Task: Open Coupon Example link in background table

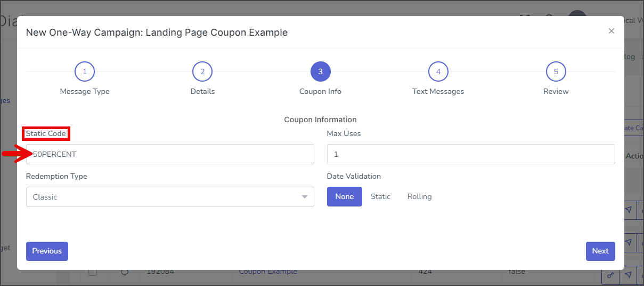Action: coord(268,272)
